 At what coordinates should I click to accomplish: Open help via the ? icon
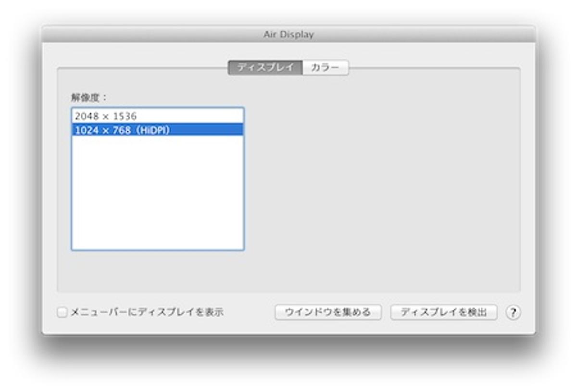click(x=513, y=313)
